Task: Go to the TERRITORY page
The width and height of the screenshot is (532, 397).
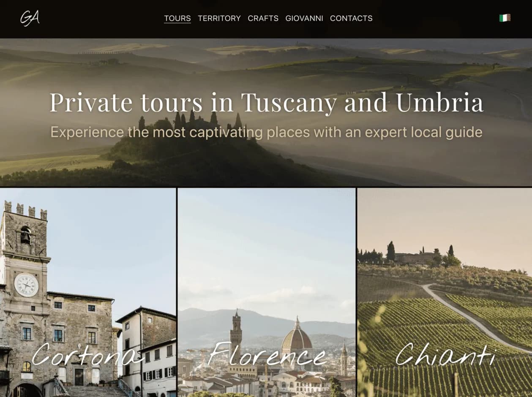Action: (x=219, y=19)
